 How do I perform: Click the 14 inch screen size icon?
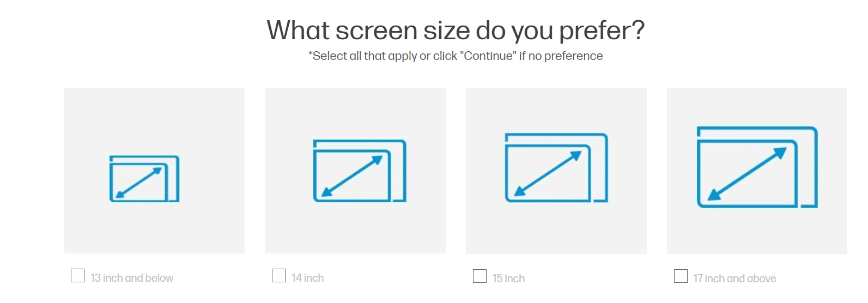pyautogui.click(x=360, y=171)
